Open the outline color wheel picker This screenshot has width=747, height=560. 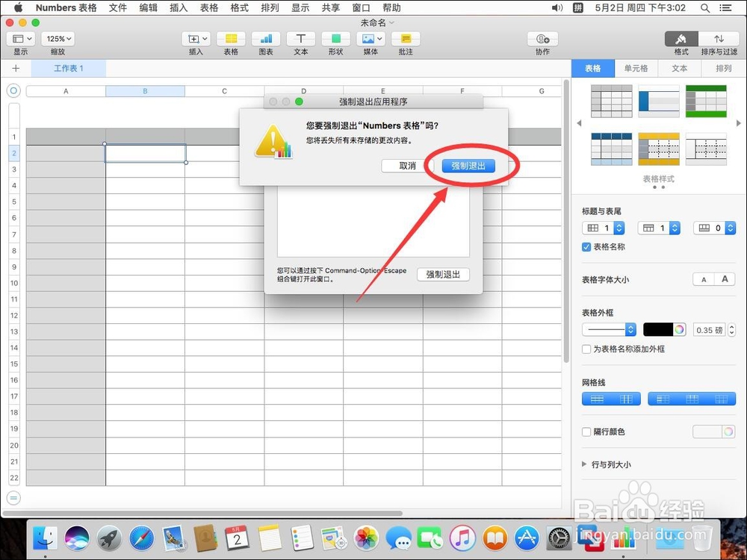coord(679,329)
